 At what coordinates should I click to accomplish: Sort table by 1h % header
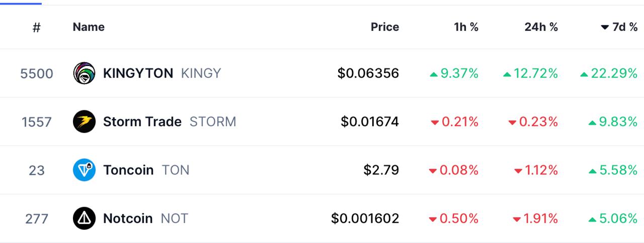click(466, 27)
